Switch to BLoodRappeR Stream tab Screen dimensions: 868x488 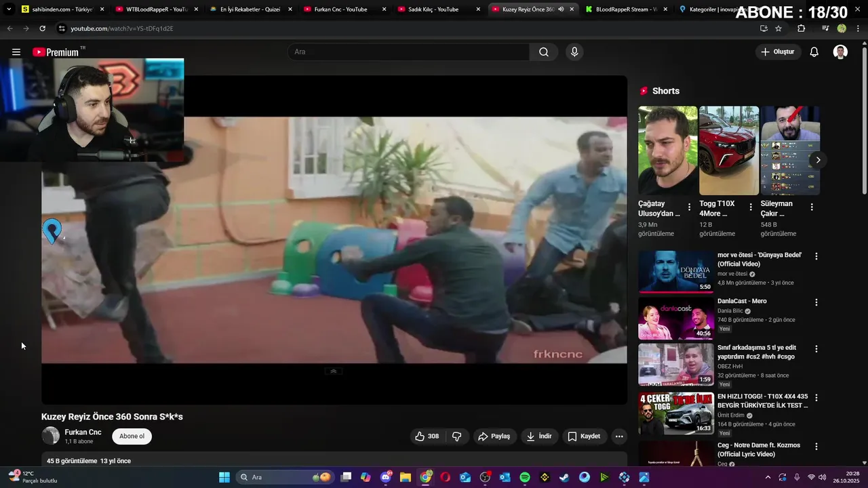point(627,9)
